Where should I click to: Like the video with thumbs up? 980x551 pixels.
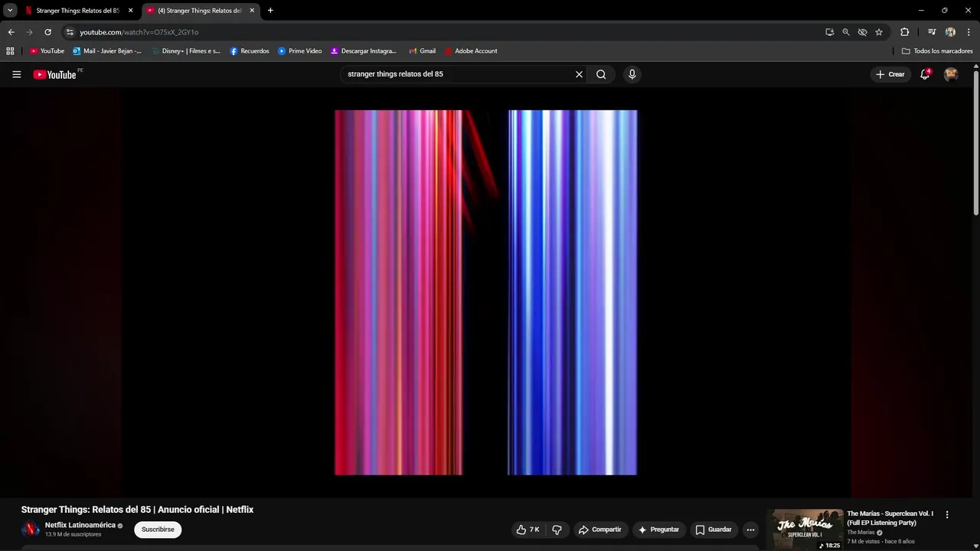click(x=528, y=530)
